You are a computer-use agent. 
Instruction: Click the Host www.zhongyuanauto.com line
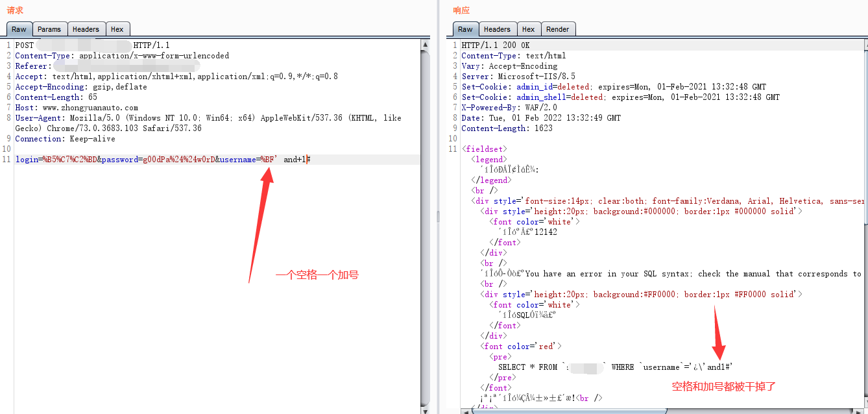77,108
